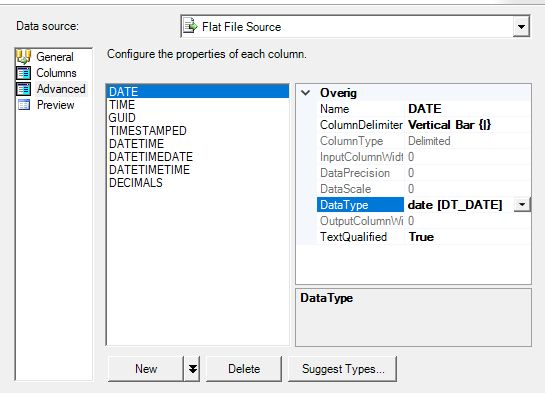Click the DataPrecision property label

tap(355, 173)
